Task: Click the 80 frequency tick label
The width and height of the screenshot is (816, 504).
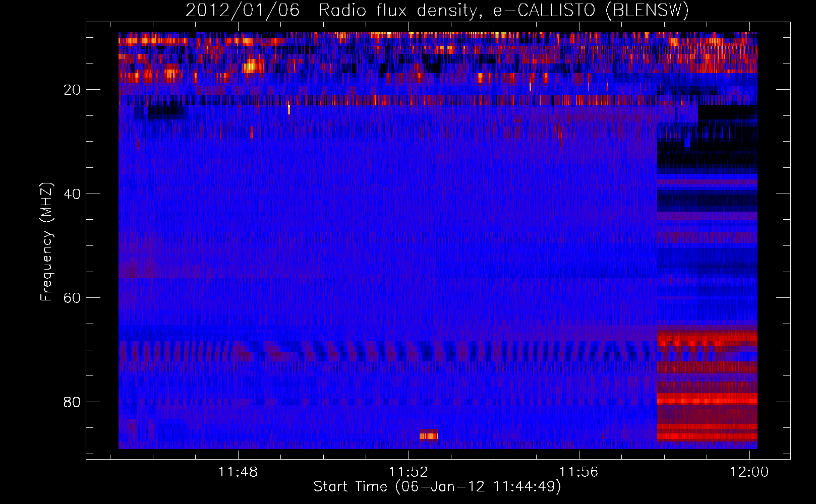Action: pyautogui.click(x=72, y=402)
